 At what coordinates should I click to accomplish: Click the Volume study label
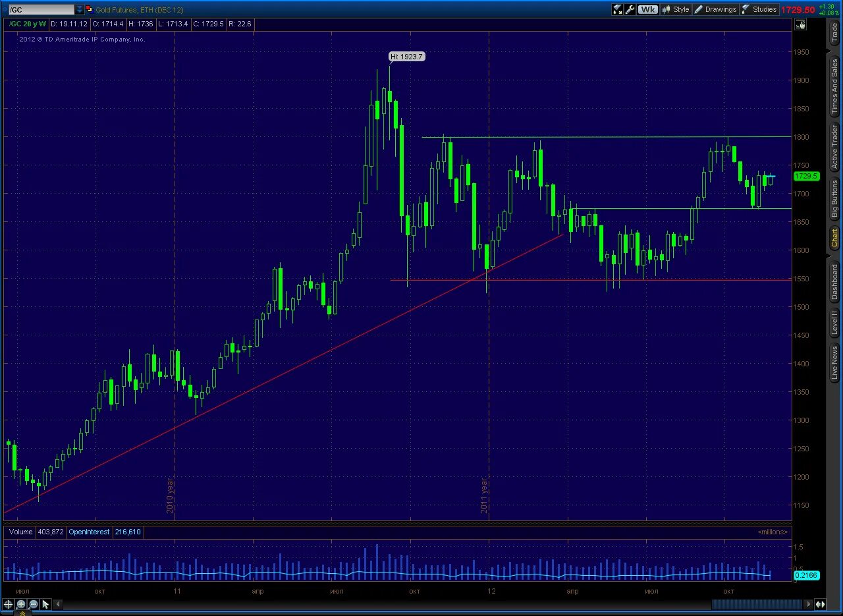(20, 532)
